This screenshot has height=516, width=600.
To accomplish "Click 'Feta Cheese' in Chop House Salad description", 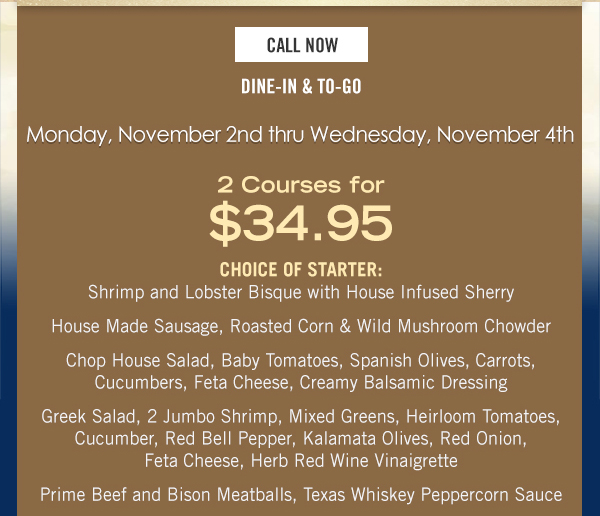I will coord(243,382).
